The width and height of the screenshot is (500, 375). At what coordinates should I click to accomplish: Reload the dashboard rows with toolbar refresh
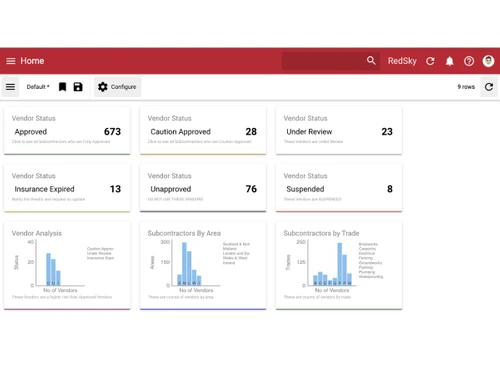(489, 87)
